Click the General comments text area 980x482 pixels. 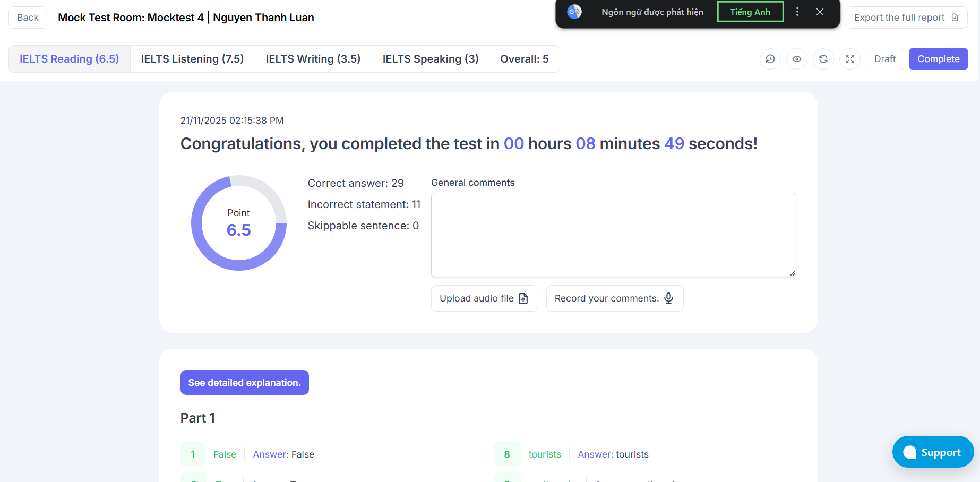pos(614,235)
